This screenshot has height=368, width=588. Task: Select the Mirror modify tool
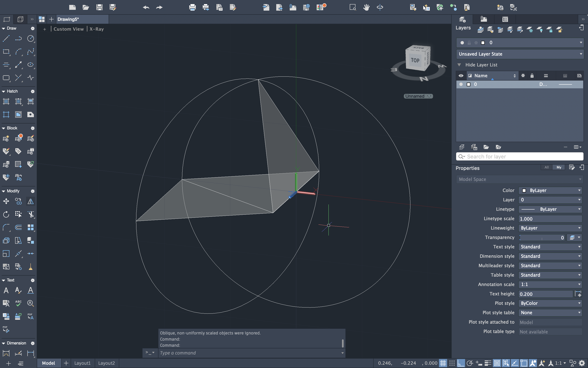31,201
